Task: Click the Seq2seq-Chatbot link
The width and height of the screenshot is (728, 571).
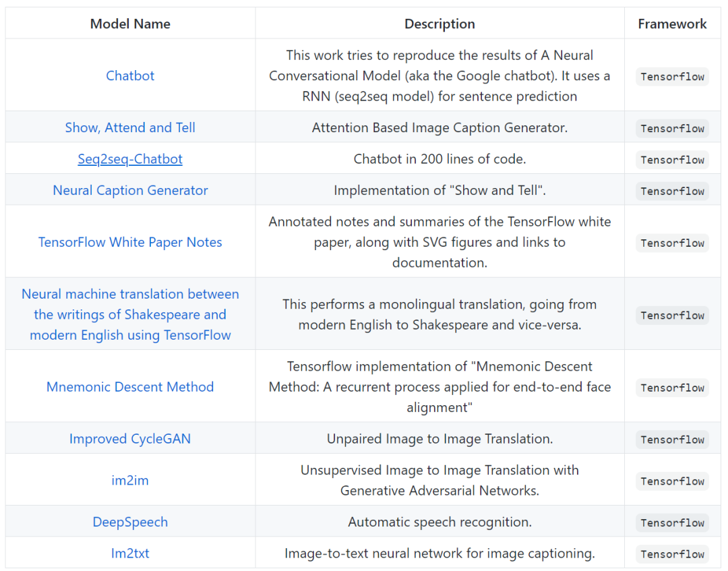Action: (x=130, y=159)
